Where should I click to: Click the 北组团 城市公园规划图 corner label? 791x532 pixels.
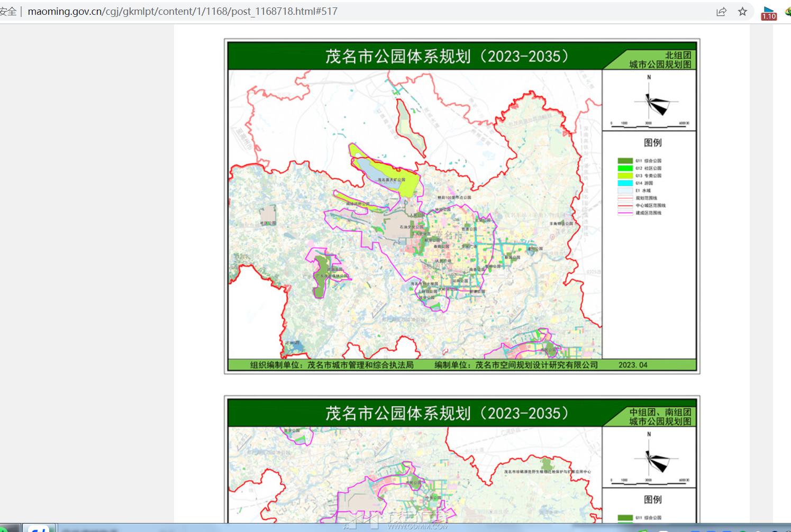(660, 60)
